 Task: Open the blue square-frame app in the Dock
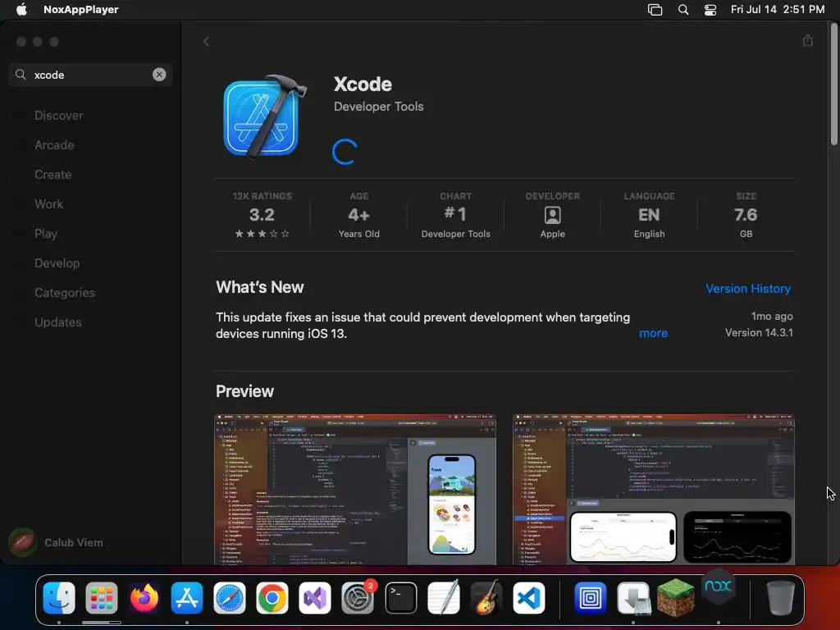(x=591, y=597)
